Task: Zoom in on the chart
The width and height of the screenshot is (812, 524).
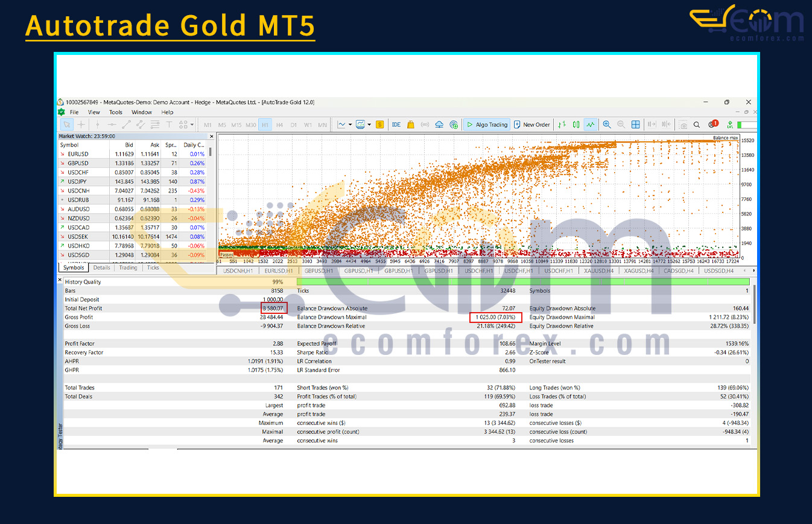Action: pos(607,124)
